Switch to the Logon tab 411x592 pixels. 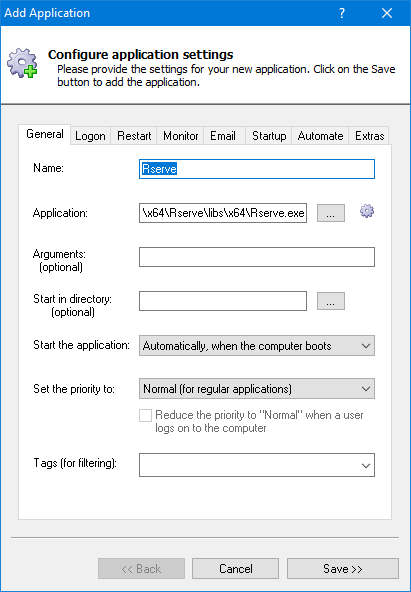pos(90,136)
